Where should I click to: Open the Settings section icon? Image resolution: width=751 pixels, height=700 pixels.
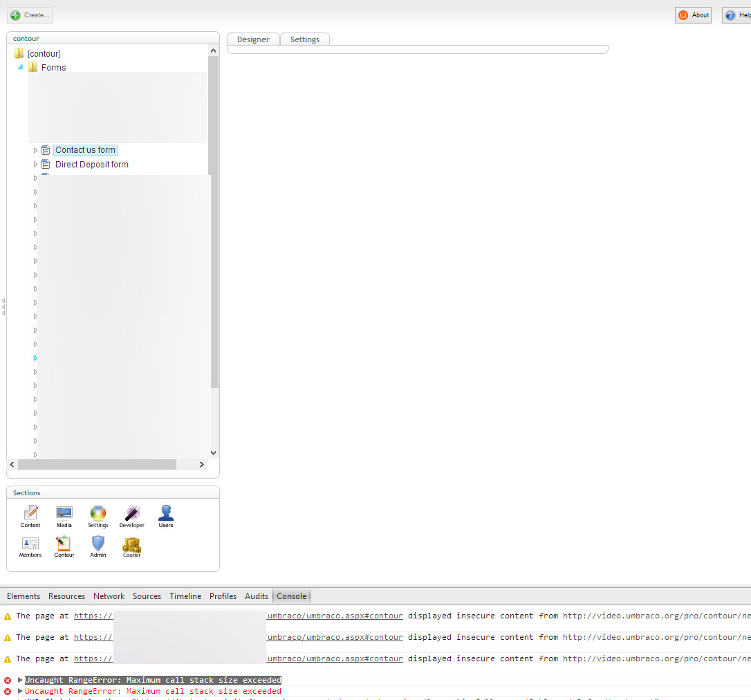(x=98, y=514)
